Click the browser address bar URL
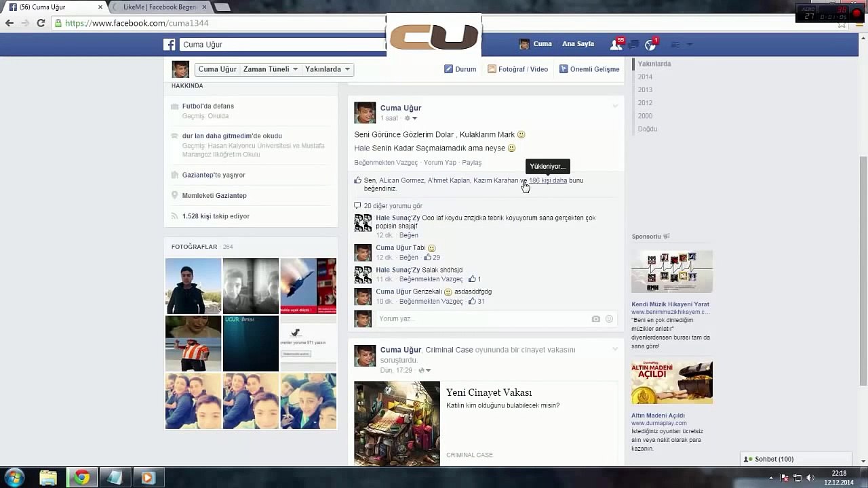Screen dimensions: 868x488 click(x=137, y=23)
